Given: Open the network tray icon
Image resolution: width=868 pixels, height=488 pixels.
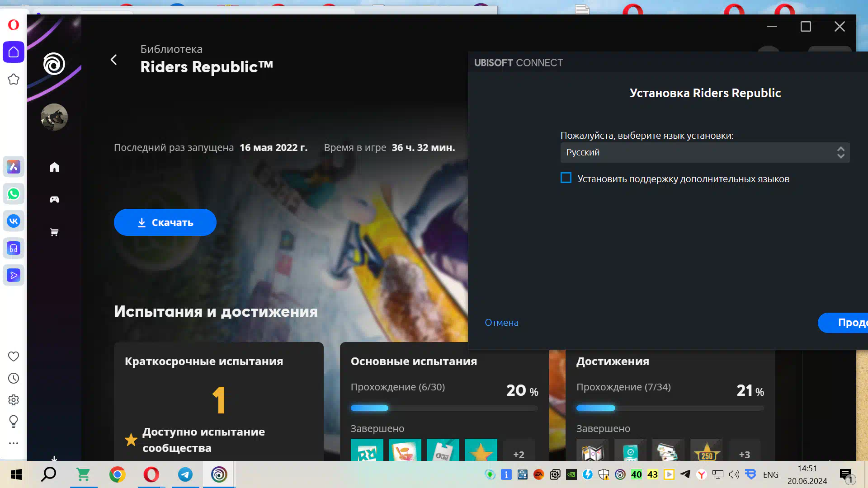Looking at the screenshot, I should click(717, 474).
